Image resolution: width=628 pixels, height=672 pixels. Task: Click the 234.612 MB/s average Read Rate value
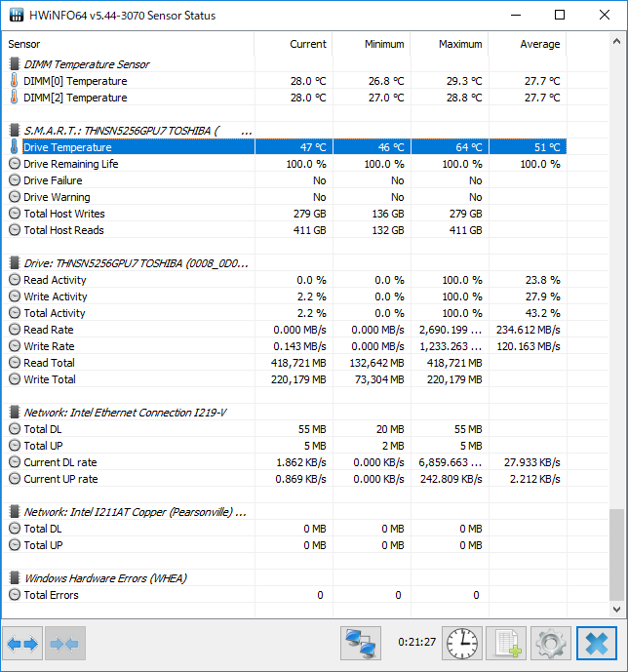tap(529, 330)
